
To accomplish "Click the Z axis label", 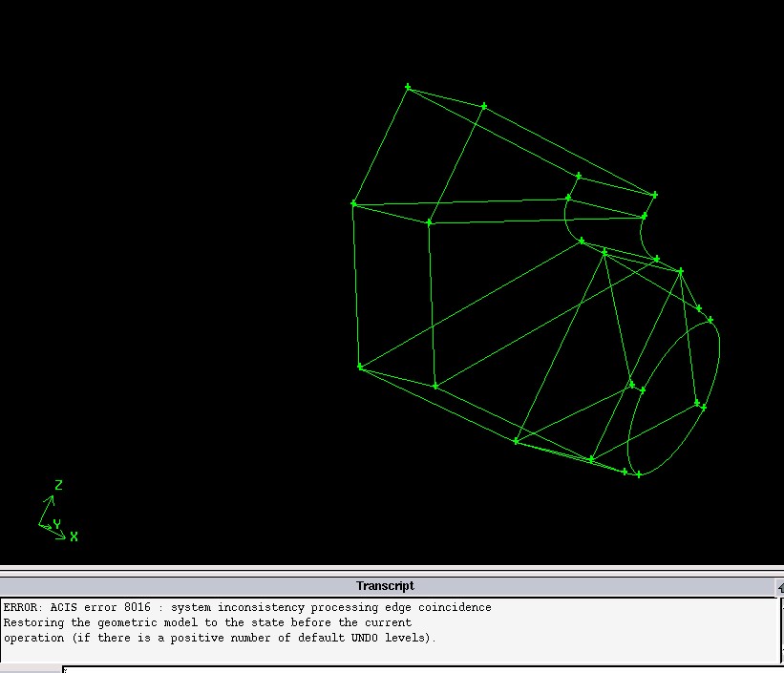I will tap(58, 486).
